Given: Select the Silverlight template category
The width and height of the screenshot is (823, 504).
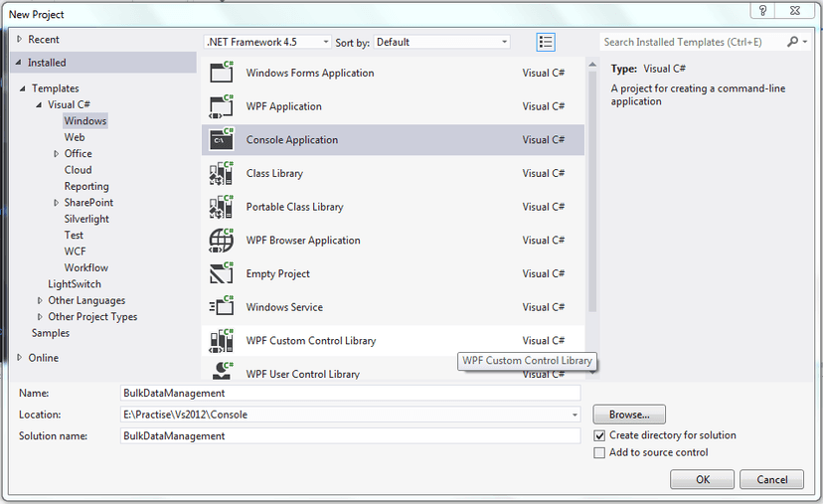Looking at the screenshot, I should tap(86, 219).
